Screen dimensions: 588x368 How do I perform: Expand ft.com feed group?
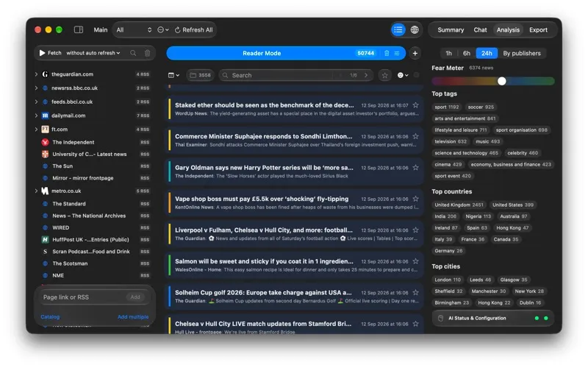36,130
